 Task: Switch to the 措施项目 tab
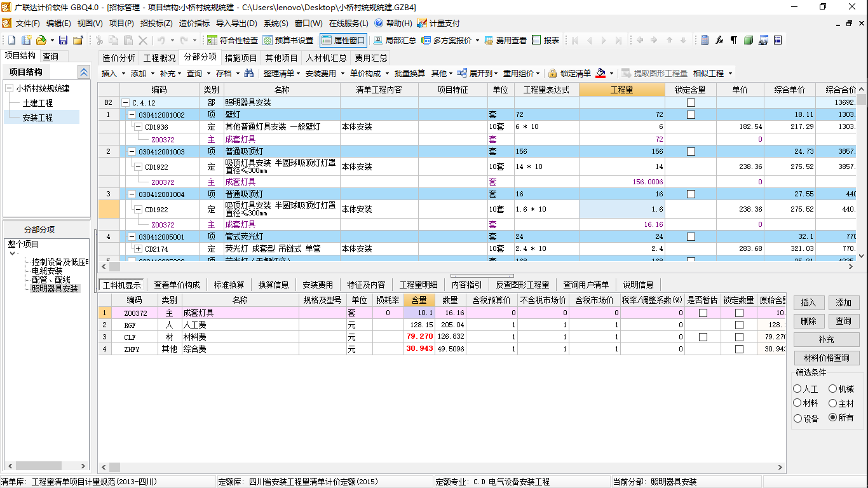pyautogui.click(x=241, y=58)
